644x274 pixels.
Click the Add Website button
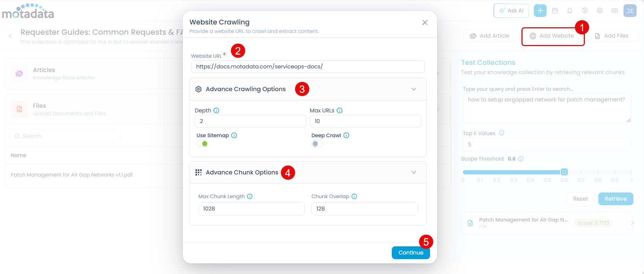coord(553,36)
